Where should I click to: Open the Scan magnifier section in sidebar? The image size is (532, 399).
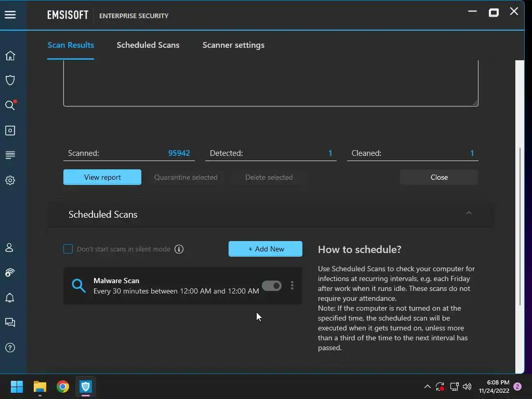point(10,105)
